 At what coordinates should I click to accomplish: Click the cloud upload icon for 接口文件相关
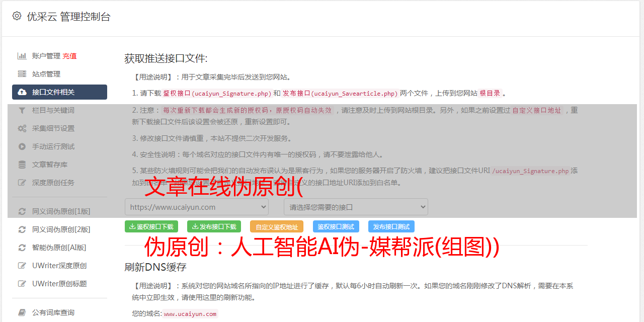tap(22, 92)
